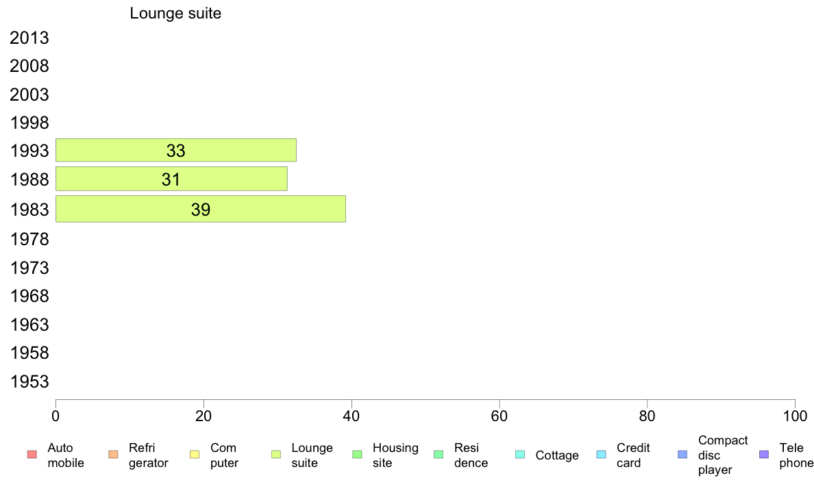Viewport: 814px width, 504px height.
Task: Click the 1953 year axis label
Action: 29,382
